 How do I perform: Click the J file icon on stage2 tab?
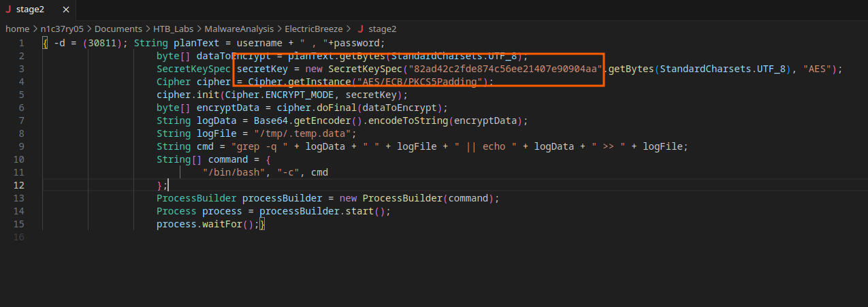click(9, 9)
